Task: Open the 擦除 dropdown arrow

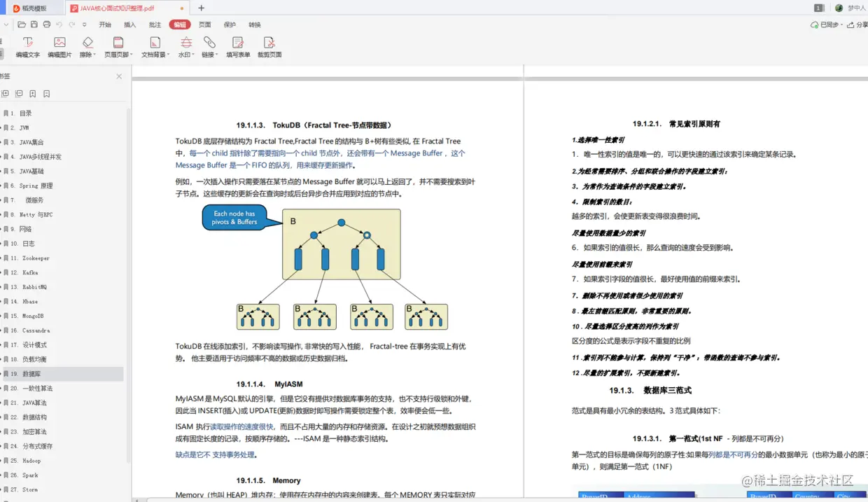Action: (95, 55)
